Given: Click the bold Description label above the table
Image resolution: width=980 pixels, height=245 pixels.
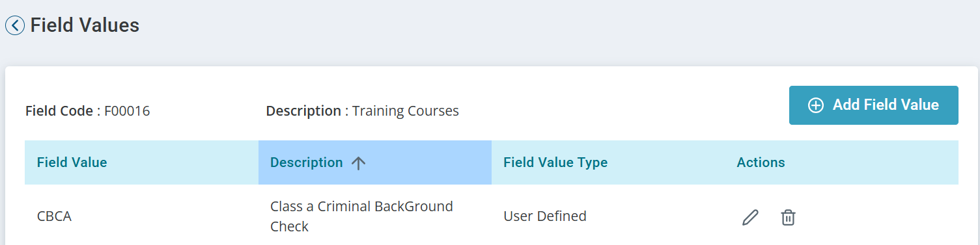Looking at the screenshot, I should 303,111.
